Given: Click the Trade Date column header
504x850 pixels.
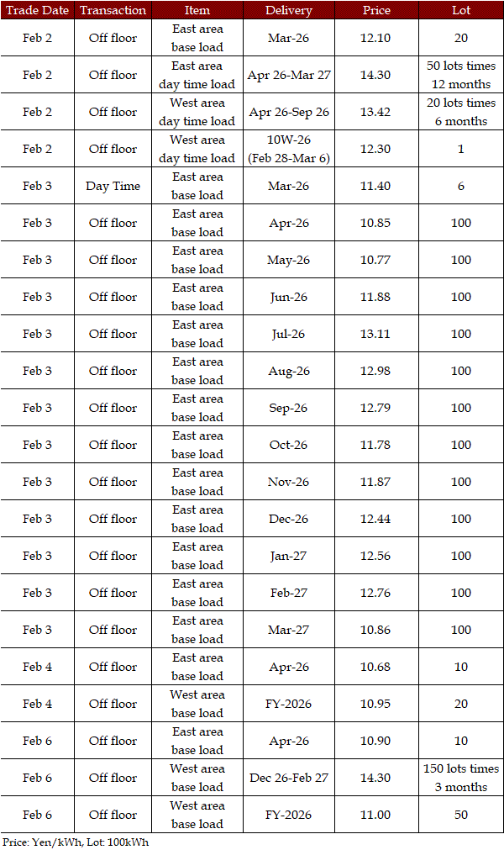Looking at the screenshot, I should tap(37, 10).
